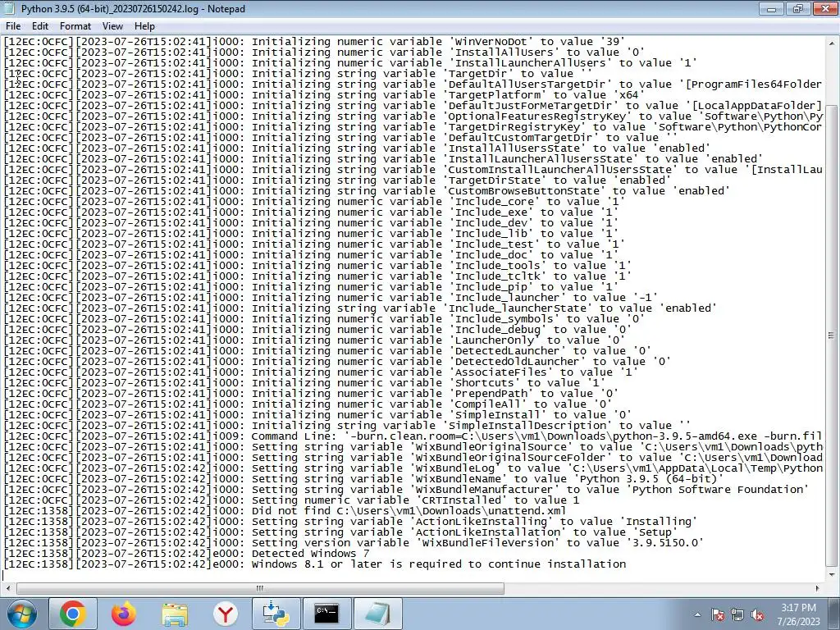Viewport: 840px width, 630px height.
Task: Click horizontal scrollbar left arrow
Action: click(8, 588)
